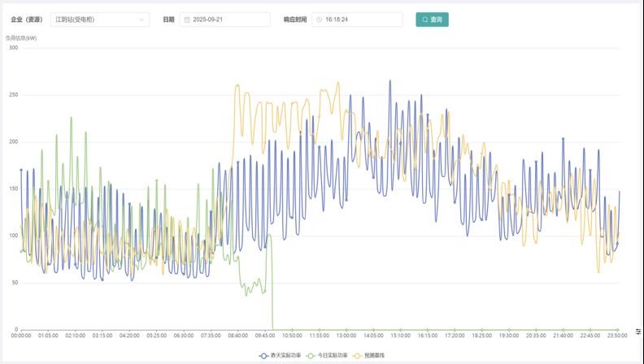Click the 08:40:00 x-axis time label

pos(238,335)
